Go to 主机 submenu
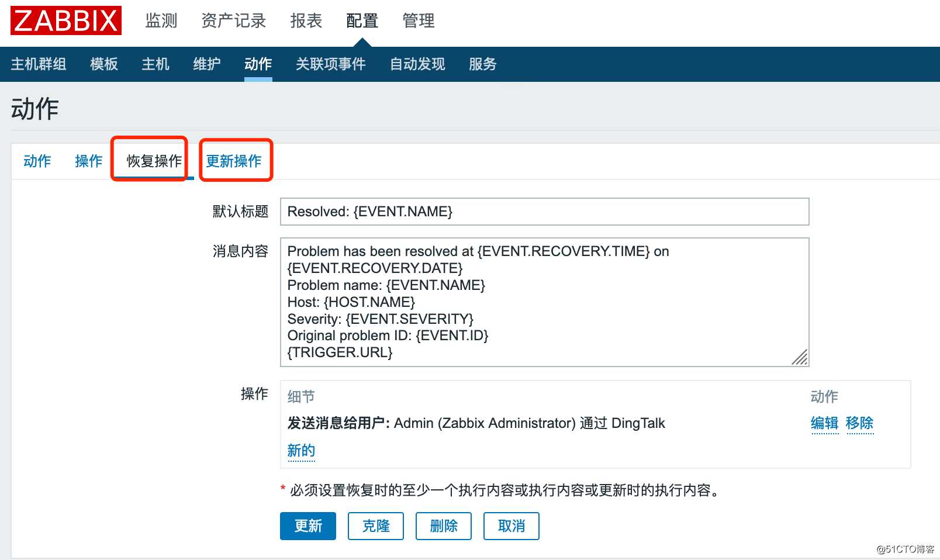The height and width of the screenshot is (560, 940). [155, 64]
